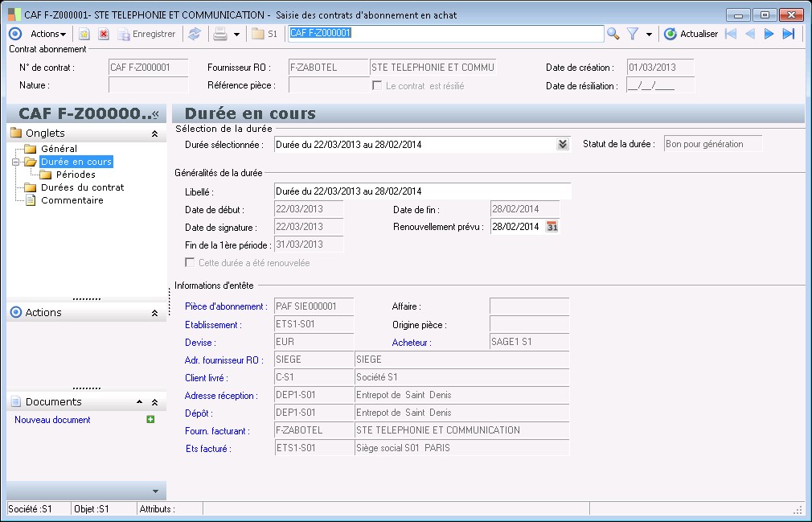Open the Durée sélectionnée dropdown
Viewport: 812px width, 522px height.
[563, 145]
